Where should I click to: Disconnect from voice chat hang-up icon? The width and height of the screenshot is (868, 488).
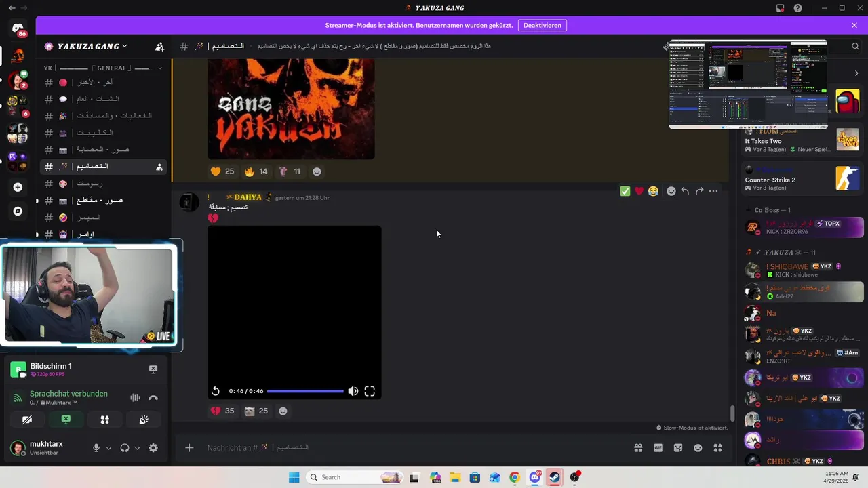coord(153,398)
